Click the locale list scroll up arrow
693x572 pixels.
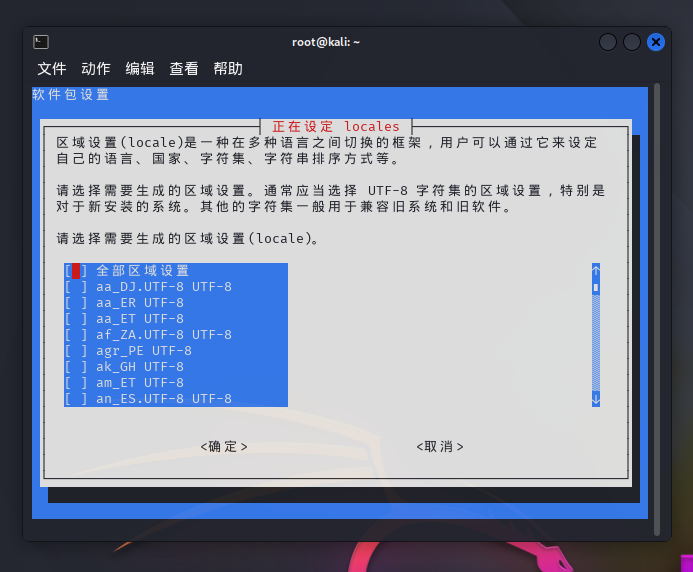pos(596,271)
